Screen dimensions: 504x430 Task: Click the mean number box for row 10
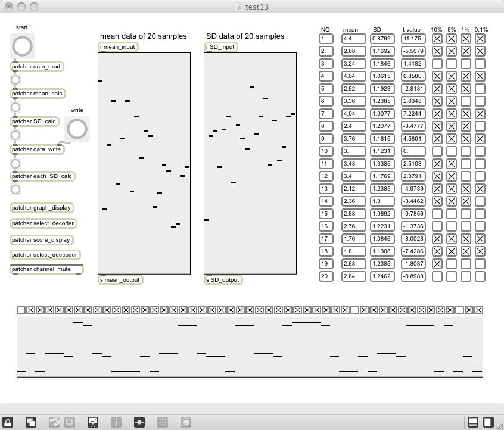click(x=353, y=151)
